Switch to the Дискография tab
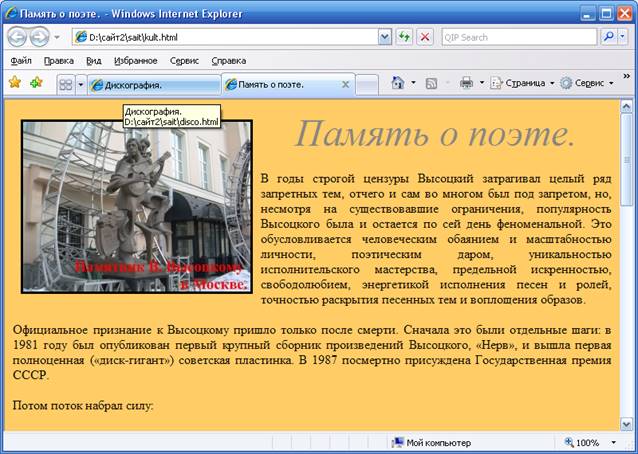Screen dimensions: 638x454 pyautogui.click(x=150, y=84)
